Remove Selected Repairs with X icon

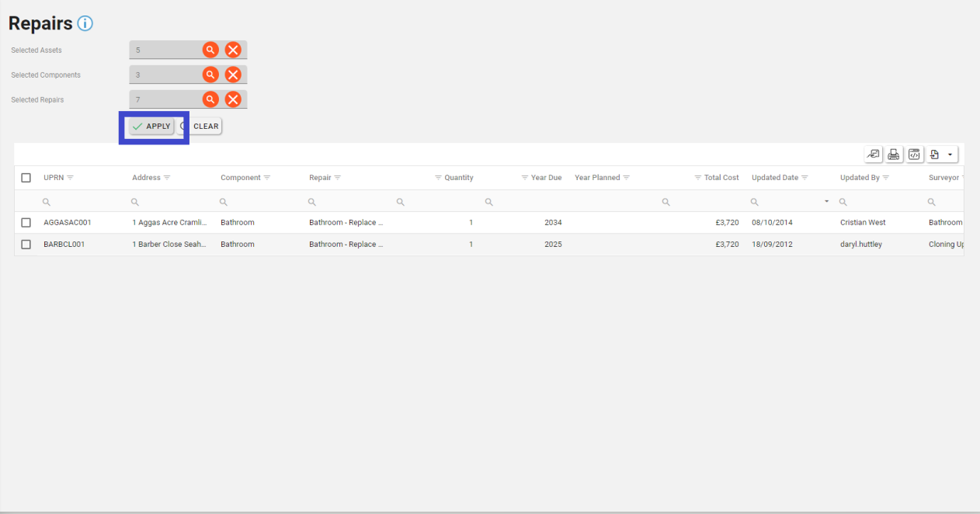pos(233,99)
